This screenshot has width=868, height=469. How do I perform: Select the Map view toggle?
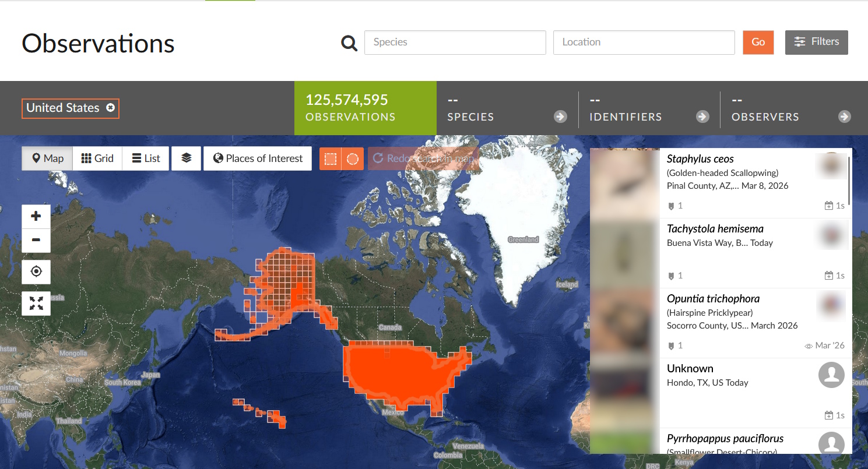47,158
